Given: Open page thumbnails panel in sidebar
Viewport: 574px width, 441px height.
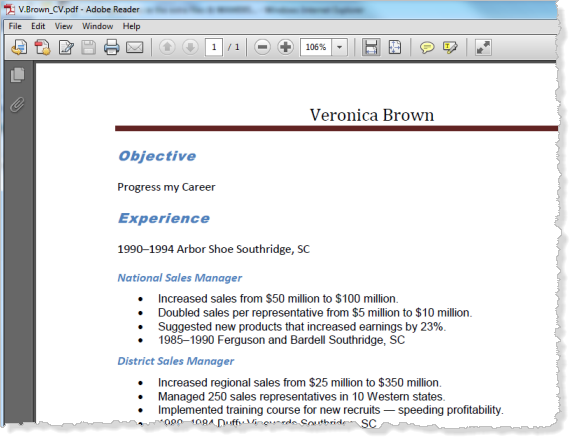Looking at the screenshot, I should (x=17, y=75).
